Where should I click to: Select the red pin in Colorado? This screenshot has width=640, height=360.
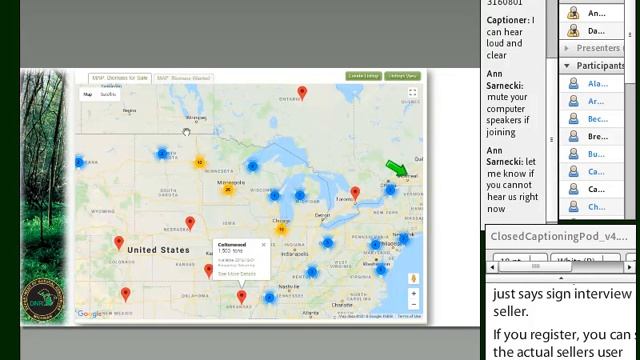(119, 242)
